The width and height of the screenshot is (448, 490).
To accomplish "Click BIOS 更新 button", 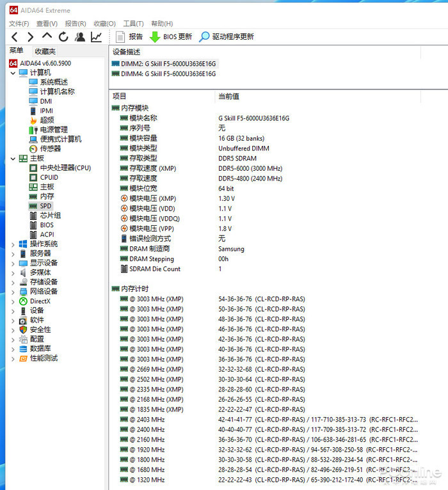I will (x=171, y=37).
